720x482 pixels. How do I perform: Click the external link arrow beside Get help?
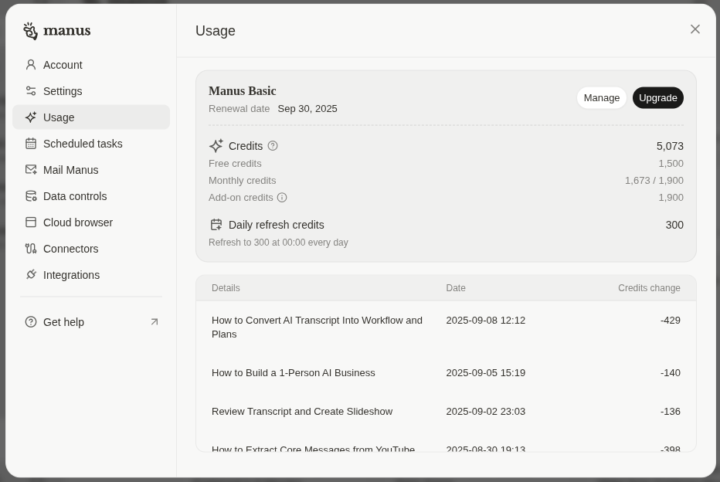[154, 322]
